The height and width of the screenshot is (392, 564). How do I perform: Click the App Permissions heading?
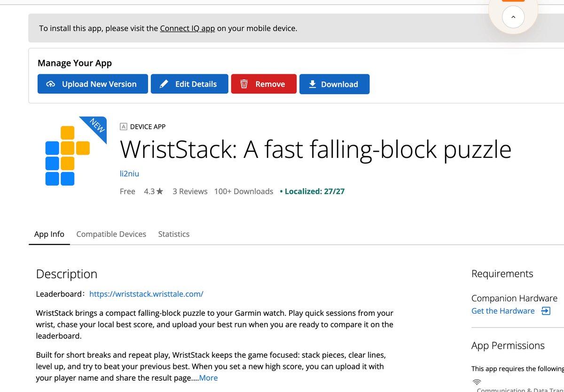tap(508, 346)
